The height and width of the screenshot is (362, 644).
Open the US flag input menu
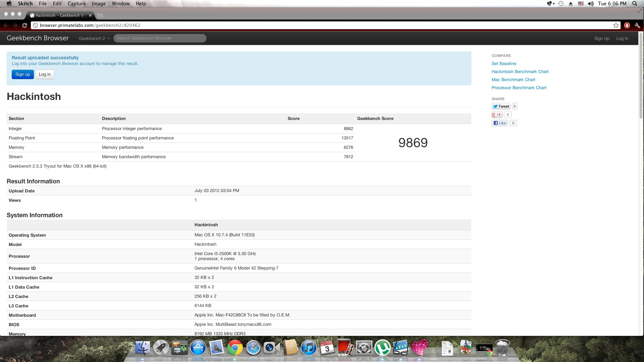581,4
